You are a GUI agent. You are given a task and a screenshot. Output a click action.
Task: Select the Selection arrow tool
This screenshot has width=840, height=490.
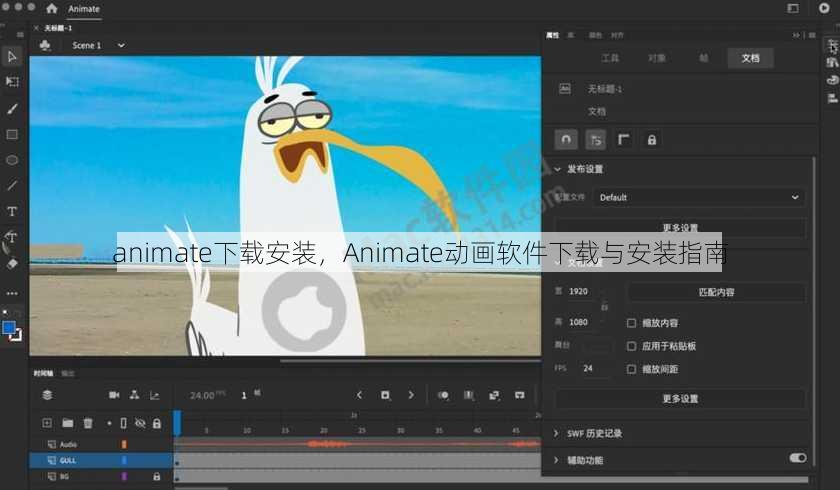pos(12,56)
